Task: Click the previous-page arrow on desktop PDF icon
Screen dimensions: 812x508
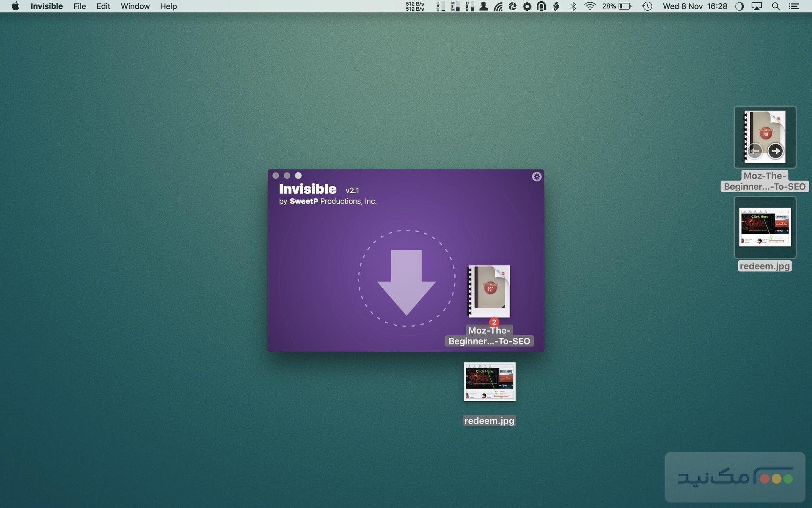Action: tap(755, 151)
